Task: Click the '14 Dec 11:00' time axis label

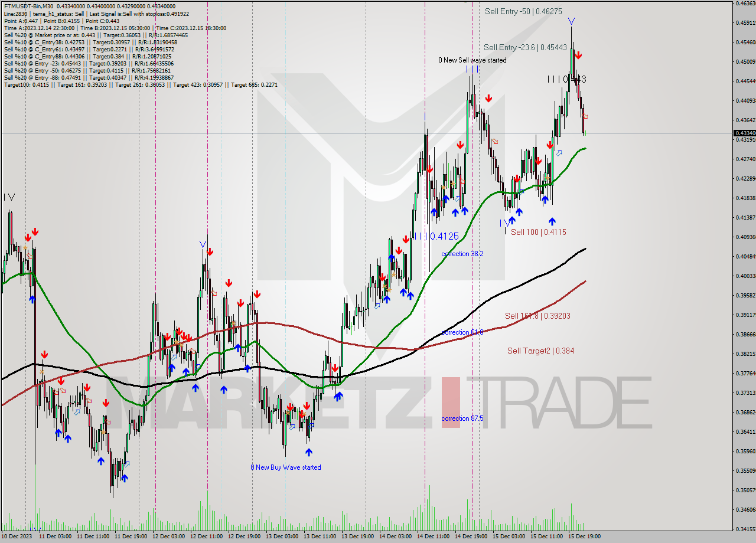Action: tap(433, 537)
